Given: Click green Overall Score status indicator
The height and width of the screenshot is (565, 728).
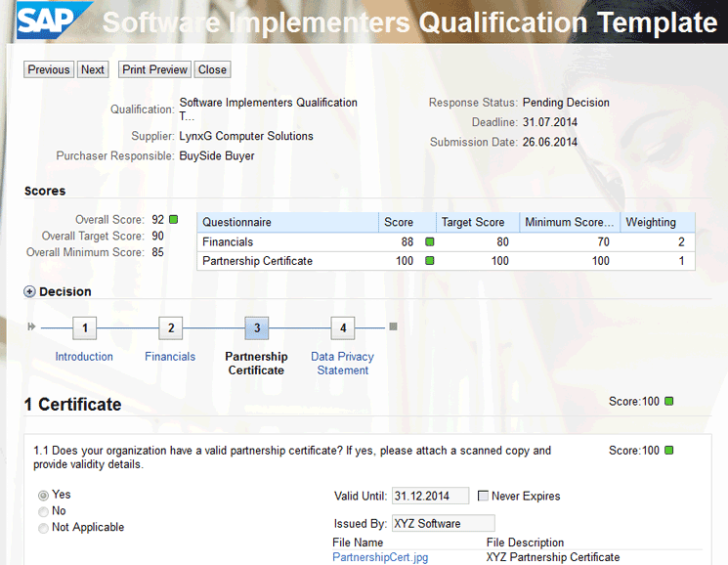Looking at the screenshot, I should (x=174, y=219).
